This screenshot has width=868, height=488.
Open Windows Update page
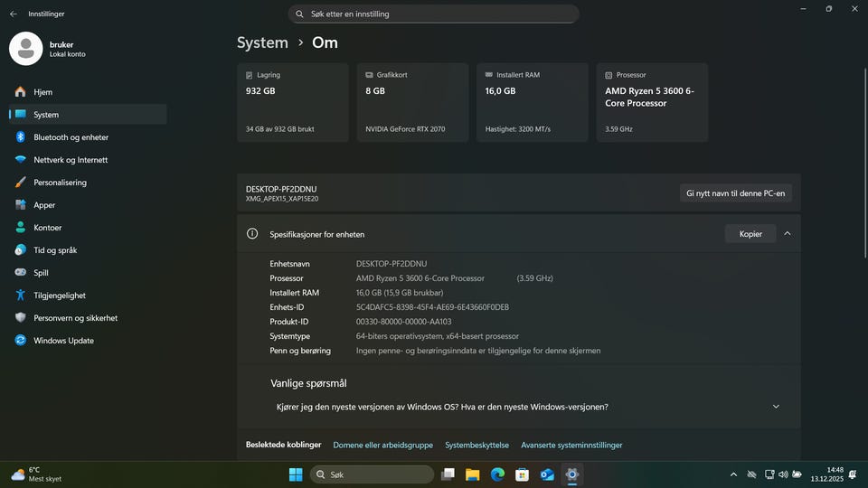(x=63, y=341)
